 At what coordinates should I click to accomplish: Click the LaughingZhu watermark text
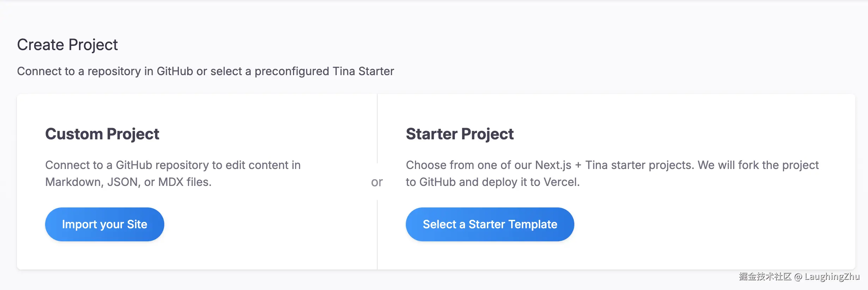pyautogui.click(x=832, y=277)
